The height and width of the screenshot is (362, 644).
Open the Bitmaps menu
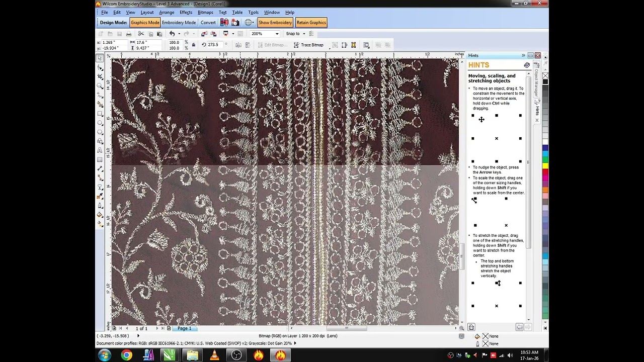pyautogui.click(x=205, y=12)
